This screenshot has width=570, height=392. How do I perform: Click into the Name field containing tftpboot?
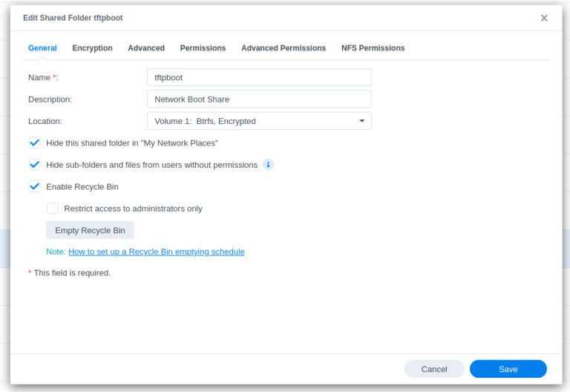pyautogui.click(x=258, y=77)
